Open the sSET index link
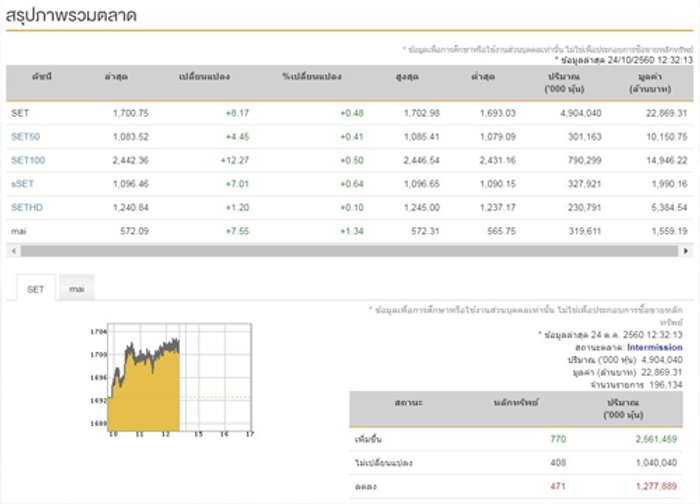Screen dimensions: 700x504 click(22, 184)
